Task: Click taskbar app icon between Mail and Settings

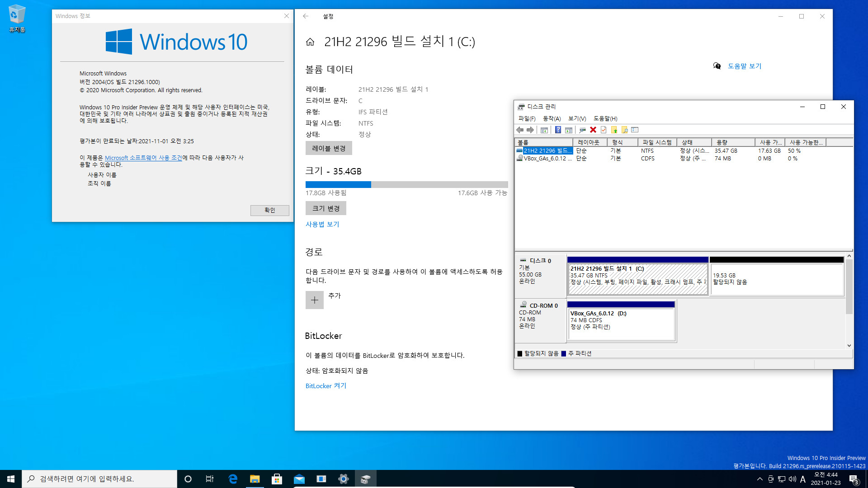Action: (x=321, y=479)
